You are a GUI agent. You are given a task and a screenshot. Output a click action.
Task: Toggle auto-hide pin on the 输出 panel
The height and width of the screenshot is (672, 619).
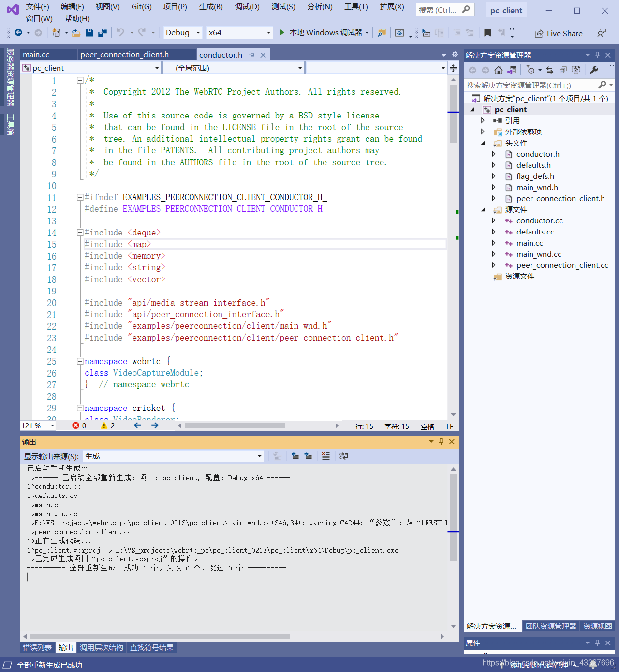[441, 442]
